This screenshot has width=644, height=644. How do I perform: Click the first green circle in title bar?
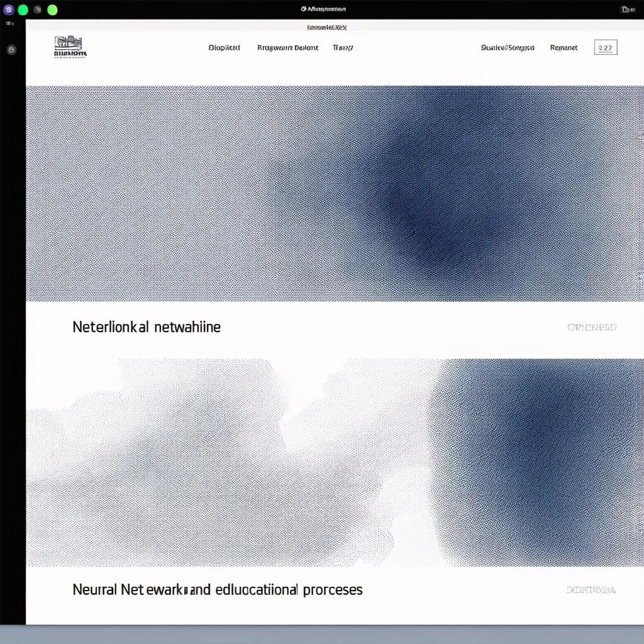tap(23, 9)
